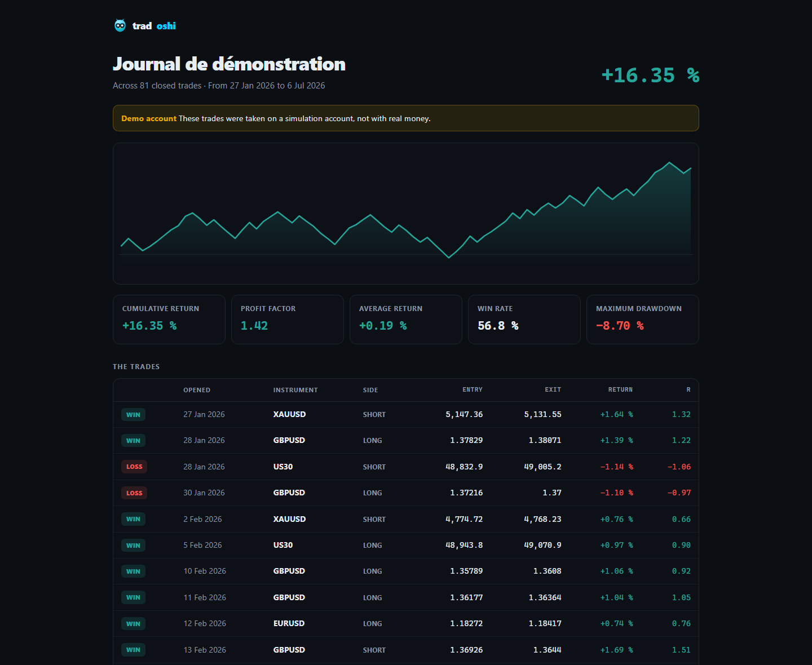Click the Tradoshi owl logo icon
812x665 pixels.
[120, 25]
